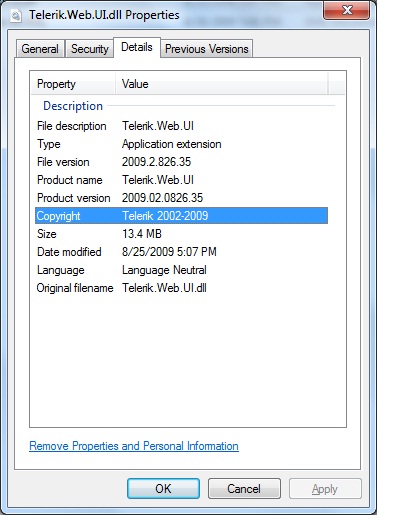The height and width of the screenshot is (515, 406).
Task: Select the File version property label
Action: pyautogui.click(x=63, y=162)
